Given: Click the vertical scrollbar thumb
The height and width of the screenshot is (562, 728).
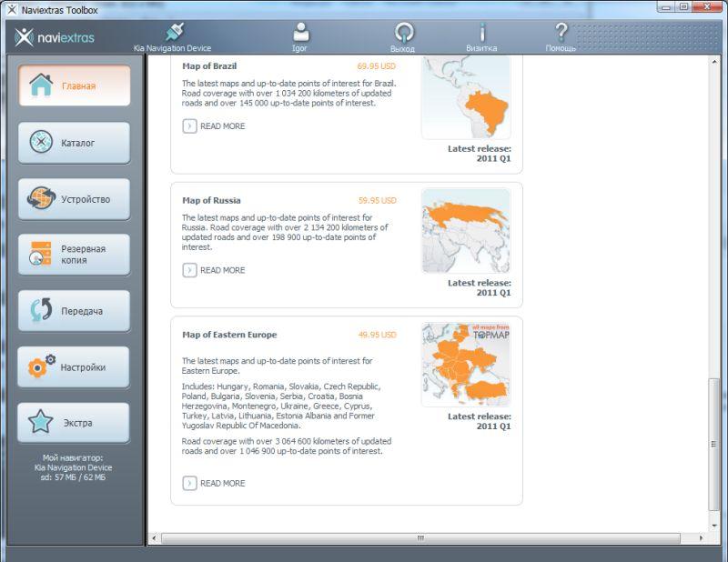Looking at the screenshot, I should 713,446.
